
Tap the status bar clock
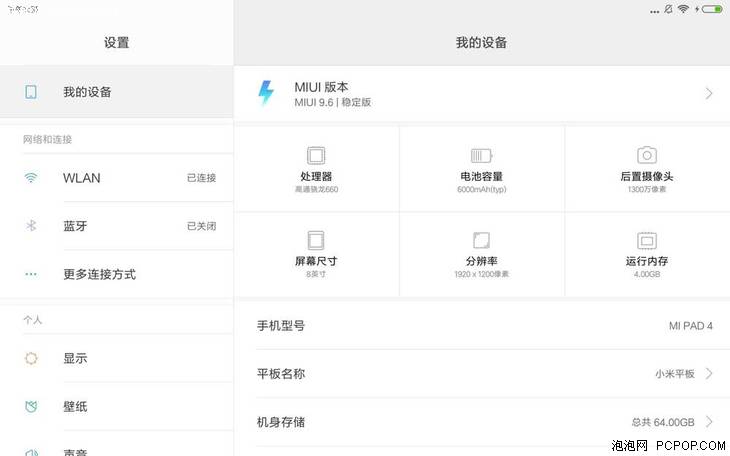pos(23,9)
